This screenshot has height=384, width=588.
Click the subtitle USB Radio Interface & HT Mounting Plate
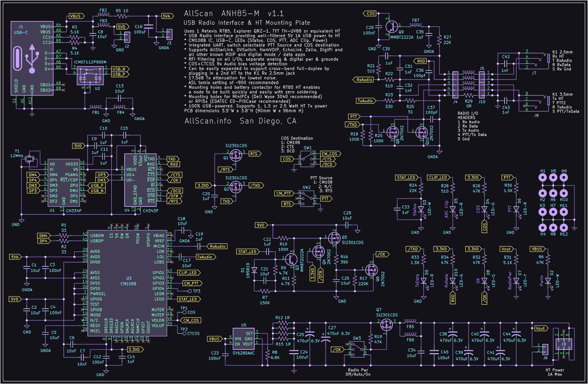[247, 23]
